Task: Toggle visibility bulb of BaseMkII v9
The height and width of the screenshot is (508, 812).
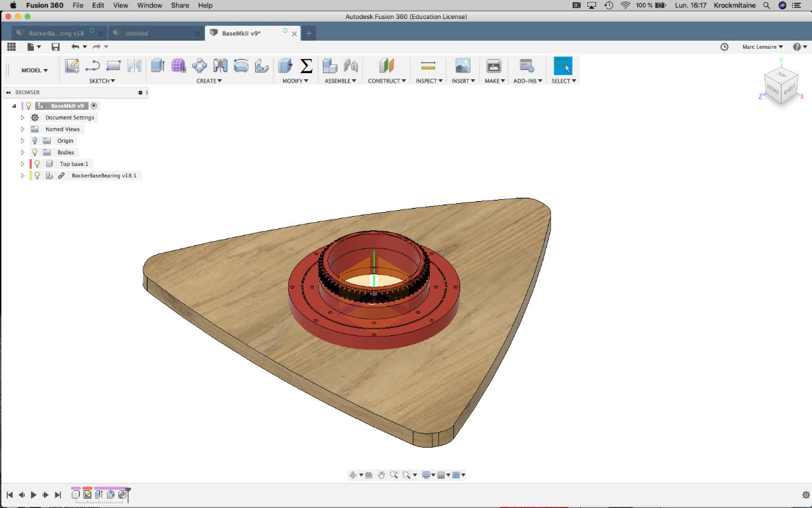Action: point(28,106)
